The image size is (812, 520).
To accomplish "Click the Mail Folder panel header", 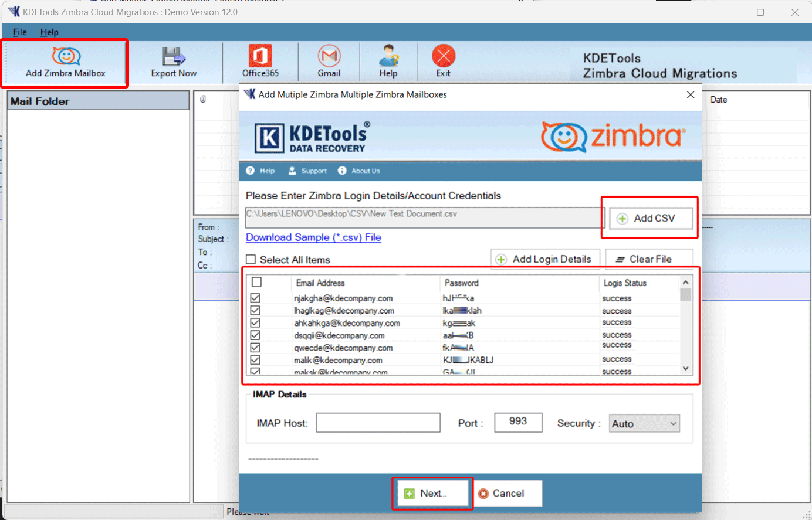I will point(99,101).
